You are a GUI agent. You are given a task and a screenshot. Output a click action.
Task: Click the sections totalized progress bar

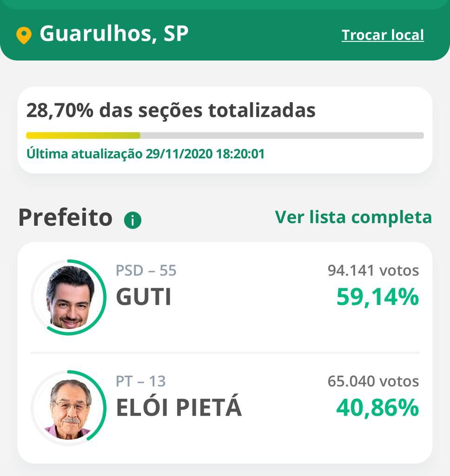(x=225, y=136)
